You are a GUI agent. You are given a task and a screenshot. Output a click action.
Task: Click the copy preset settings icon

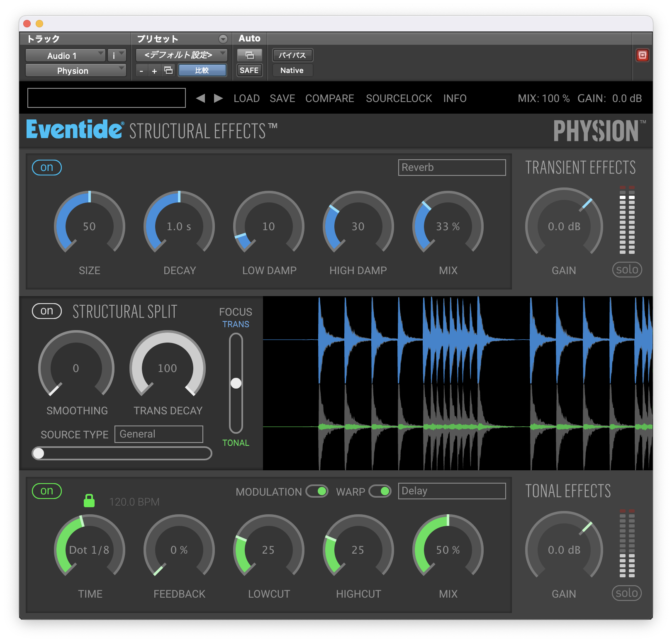pos(168,71)
